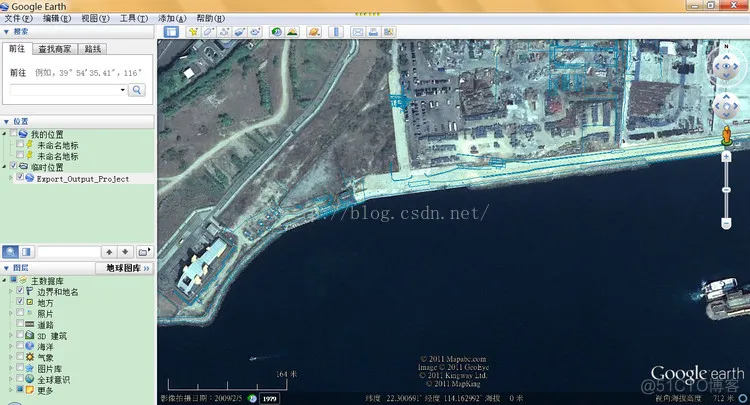Collapse the 位置 panel triangle
Screen dimensions: 750x405
[x=6, y=121]
